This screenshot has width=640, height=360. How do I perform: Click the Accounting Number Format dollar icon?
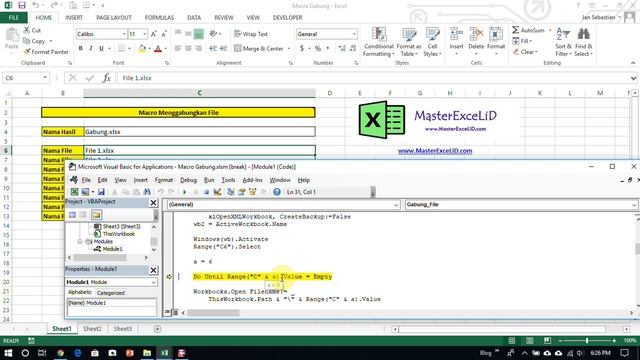302,49
